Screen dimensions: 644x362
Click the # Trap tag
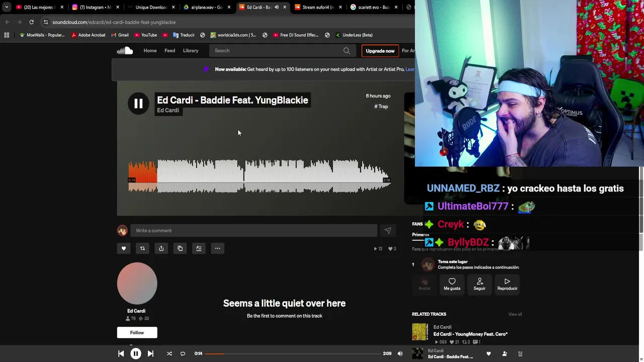coord(381,107)
